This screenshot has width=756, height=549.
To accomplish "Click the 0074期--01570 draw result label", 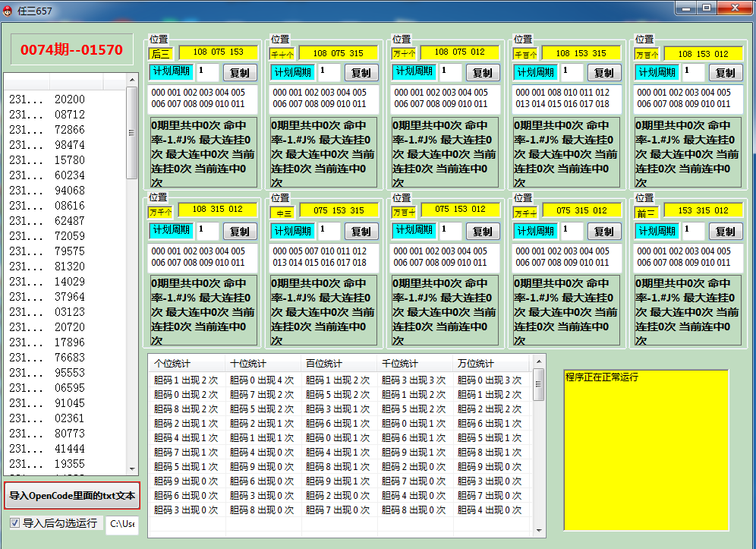I will pyautogui.click(x=72, y=49).
